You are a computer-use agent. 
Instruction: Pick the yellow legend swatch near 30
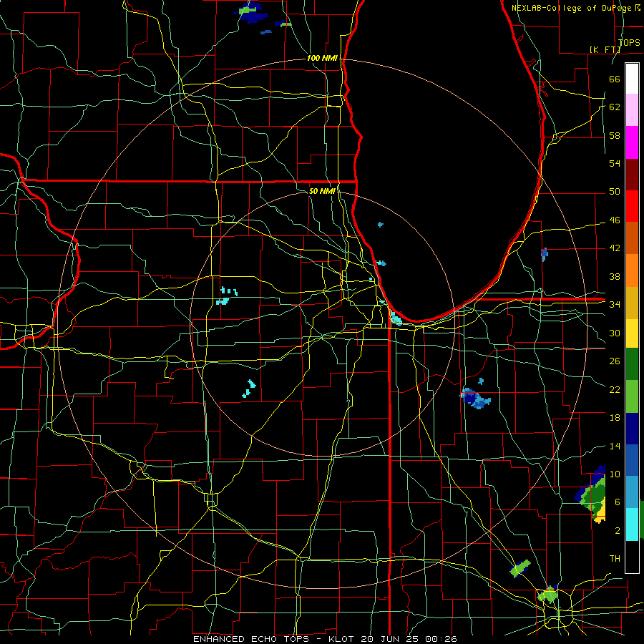coord(632,333)
